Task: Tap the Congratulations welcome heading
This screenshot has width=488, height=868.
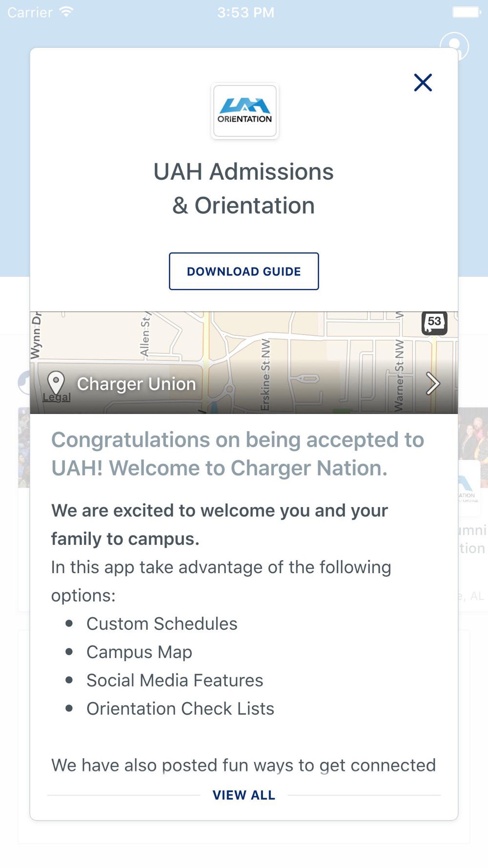Action: (238, 454)
